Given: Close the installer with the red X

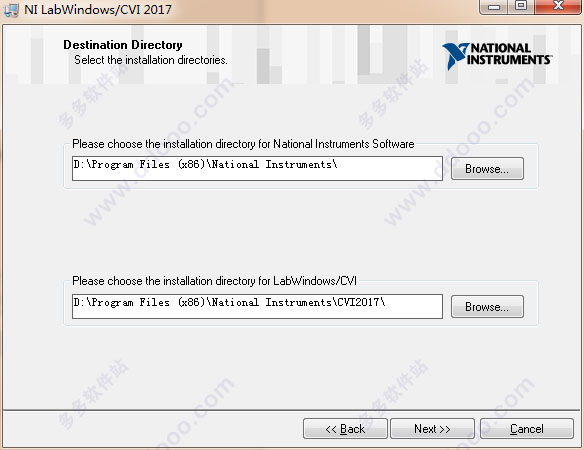Looking at the screenshot, I should pos(558,6).
